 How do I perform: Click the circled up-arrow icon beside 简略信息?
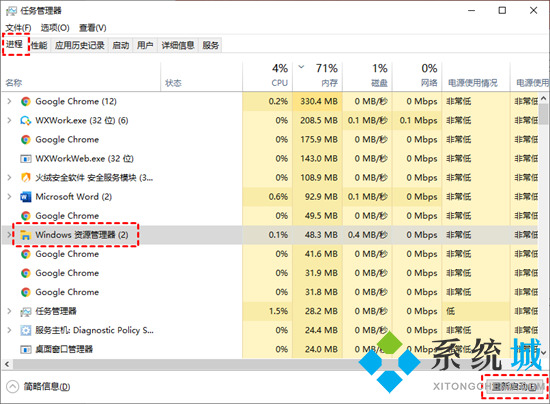[12, 387]
